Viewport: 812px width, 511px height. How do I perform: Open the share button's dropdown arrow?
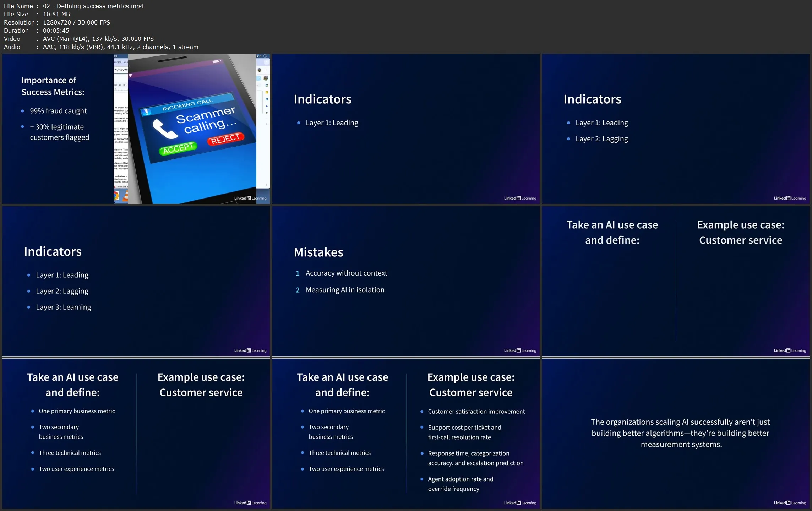point(259,78)
